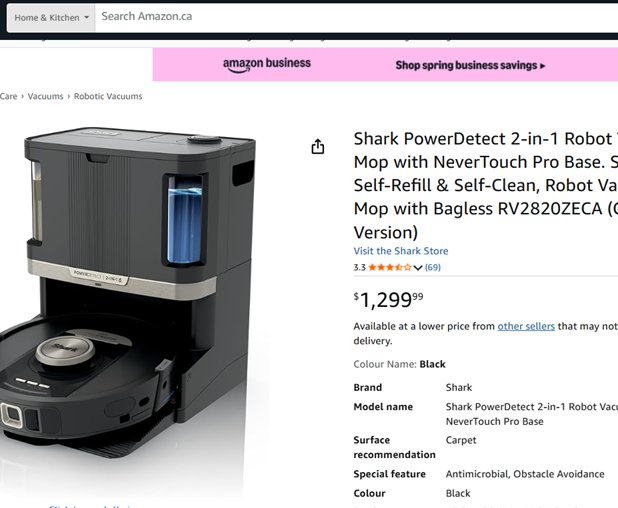
Task: Click the Special feature value text
Action: pyautogui.click(x=525, y=474)
